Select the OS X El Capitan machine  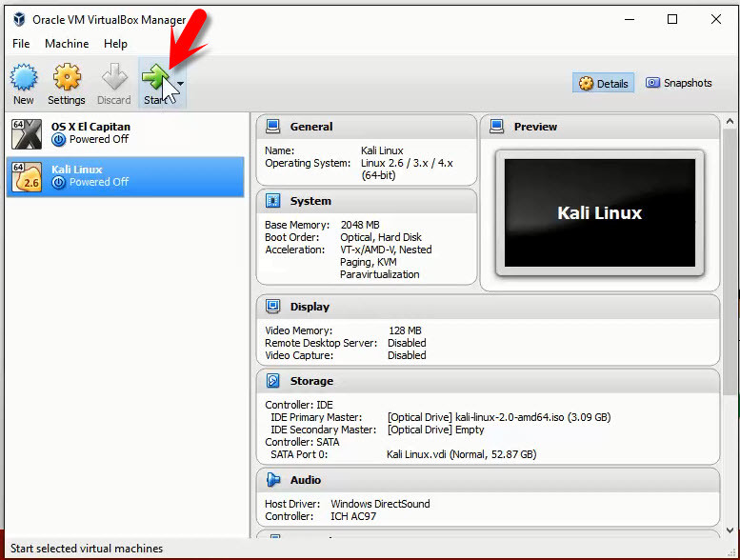[x=125, y=134]
